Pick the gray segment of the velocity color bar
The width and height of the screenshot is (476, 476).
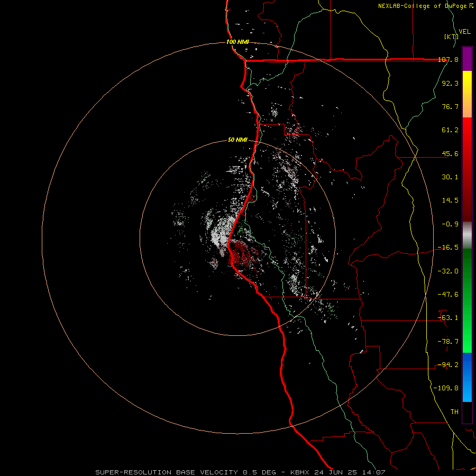pyautogui.click(x=467, y=235)
